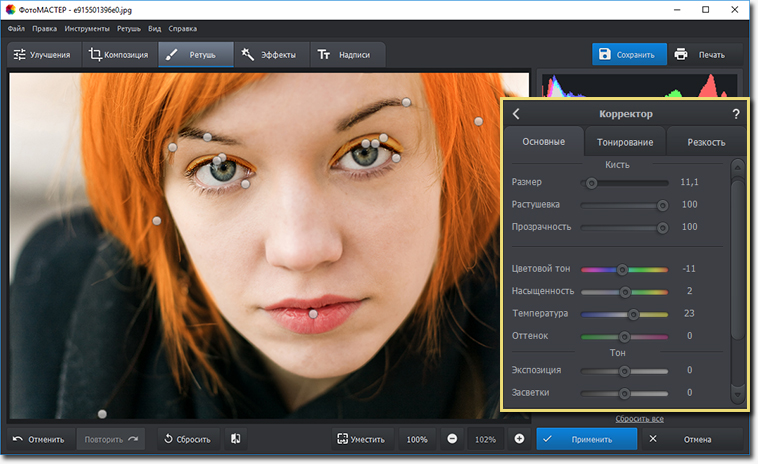Undo last action with Отменить
The image size is (758, 464).
(x=39, y=439)
